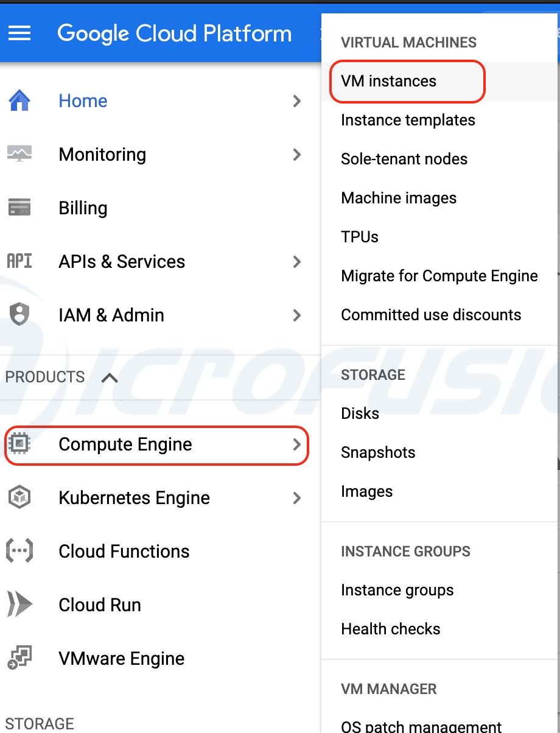Select Instance templates from the menu
The image size is (560, 733).
click(408, 120)
